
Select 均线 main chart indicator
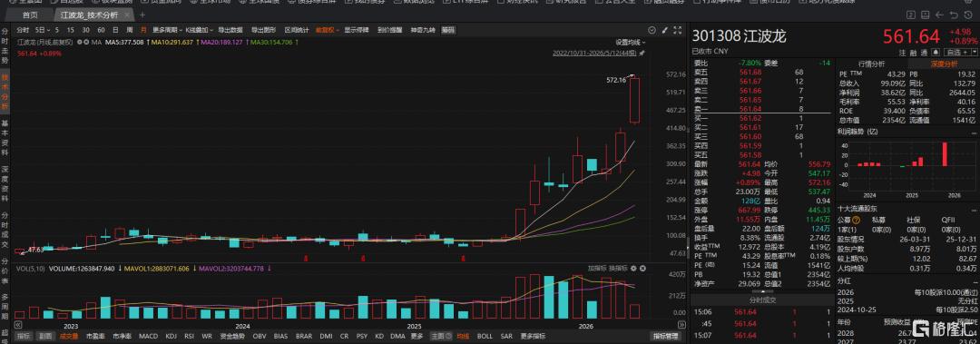(x=463, y=337)
